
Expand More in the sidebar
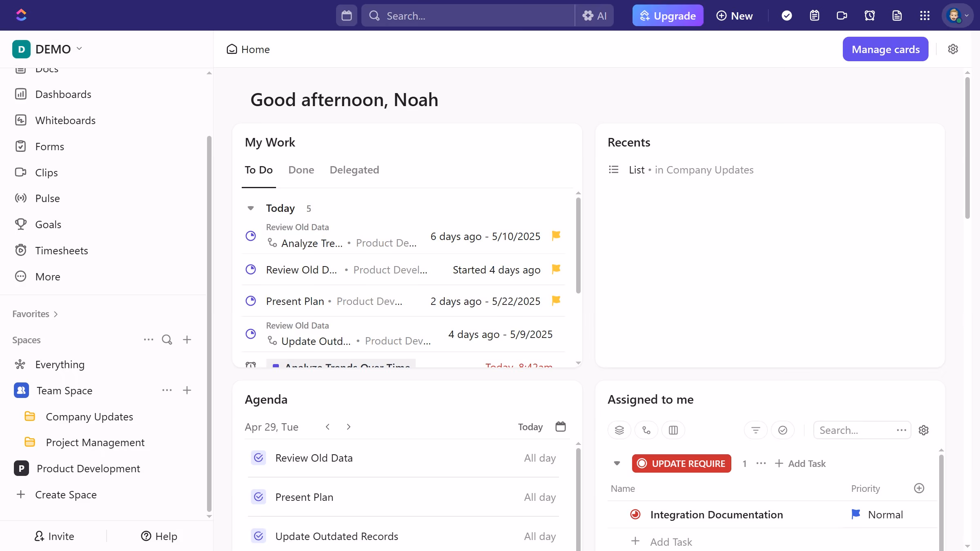(47, 276)
